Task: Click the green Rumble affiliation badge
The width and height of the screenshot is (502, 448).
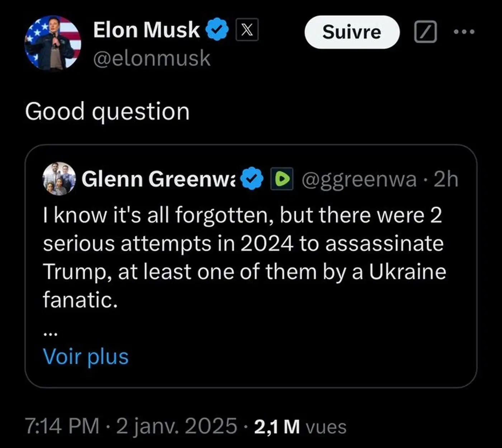Action: (x=282, y=179)
